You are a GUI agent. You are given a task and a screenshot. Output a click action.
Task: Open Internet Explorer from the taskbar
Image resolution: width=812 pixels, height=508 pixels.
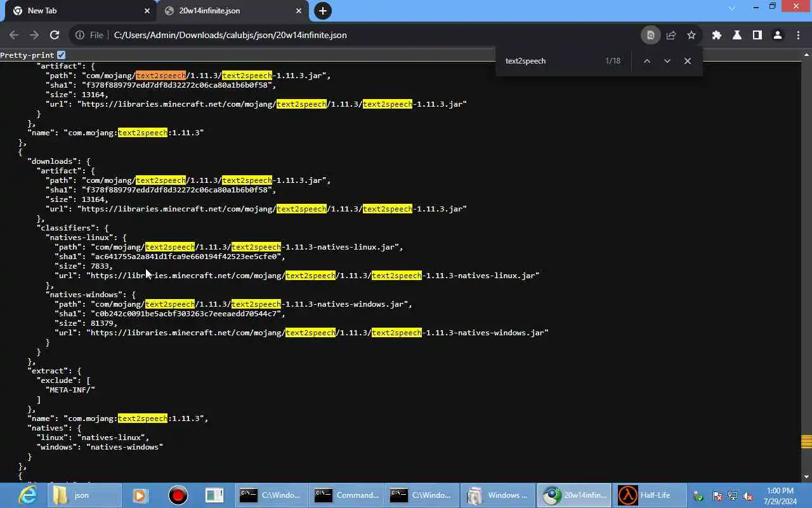click(x=27, y=495)
